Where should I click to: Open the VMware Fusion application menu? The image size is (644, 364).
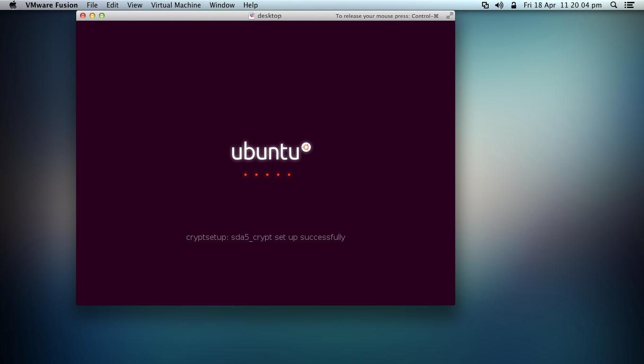(x=52, y=5)
